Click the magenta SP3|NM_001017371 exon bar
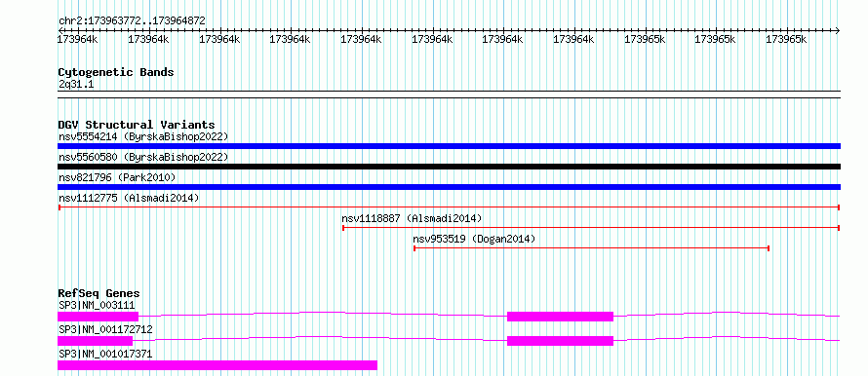868x376 pixels. (217, 365)
